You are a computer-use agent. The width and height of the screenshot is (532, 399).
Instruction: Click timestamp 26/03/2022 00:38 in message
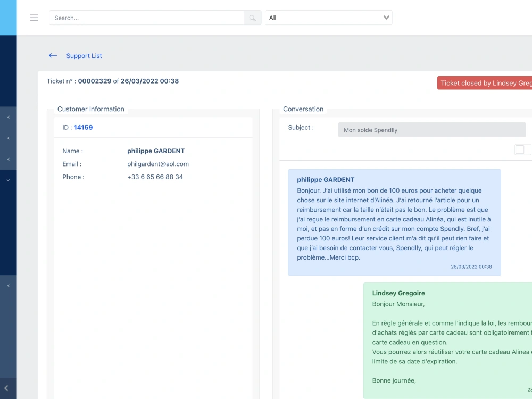pyautogui.click(x=471, y=267)
